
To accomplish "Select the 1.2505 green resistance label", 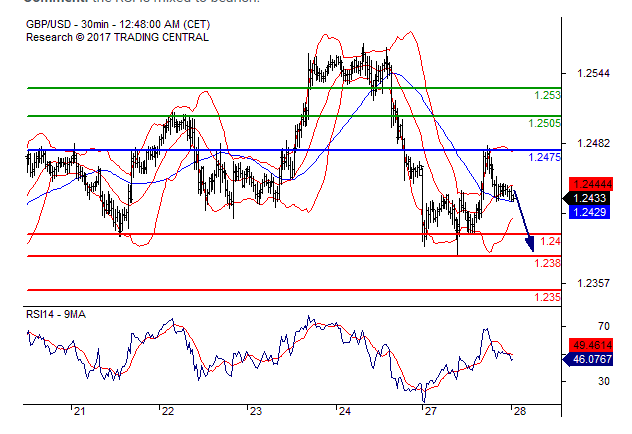I will (x=545, y=123).
